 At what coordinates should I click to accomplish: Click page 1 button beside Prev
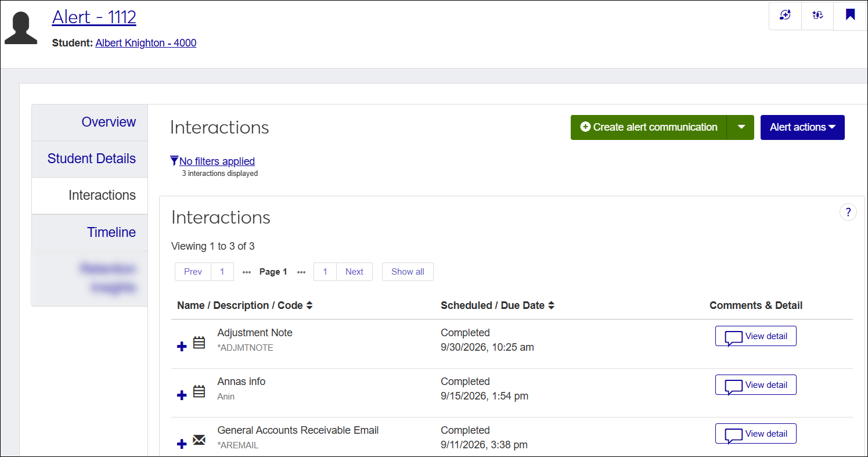222,272
